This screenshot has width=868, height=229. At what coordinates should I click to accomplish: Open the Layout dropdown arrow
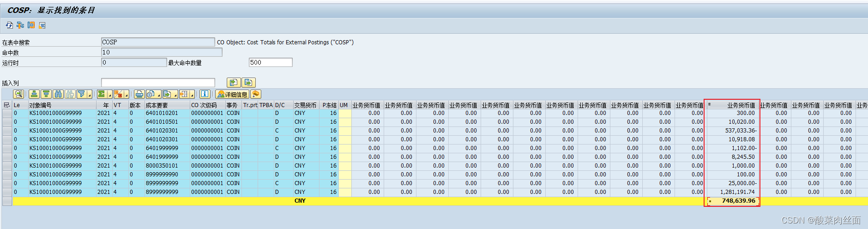(x=192, y=94)
